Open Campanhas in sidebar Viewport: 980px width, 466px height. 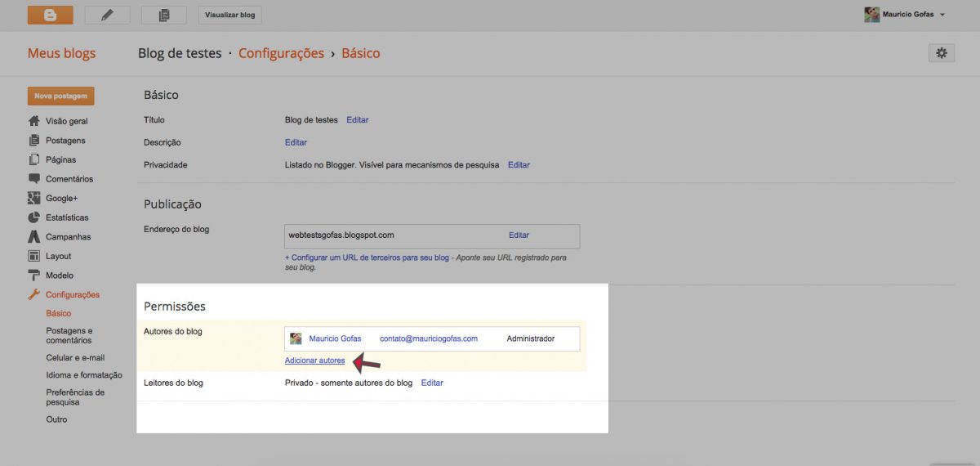69,237
